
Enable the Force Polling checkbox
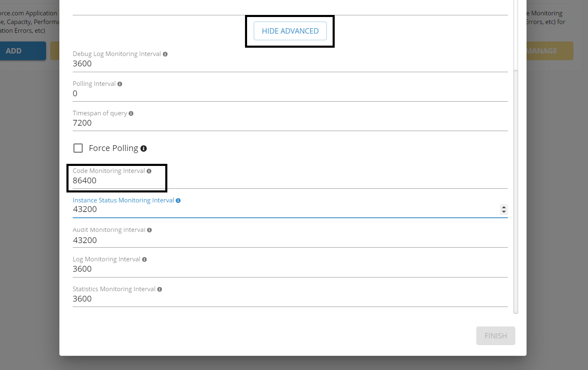78,148
